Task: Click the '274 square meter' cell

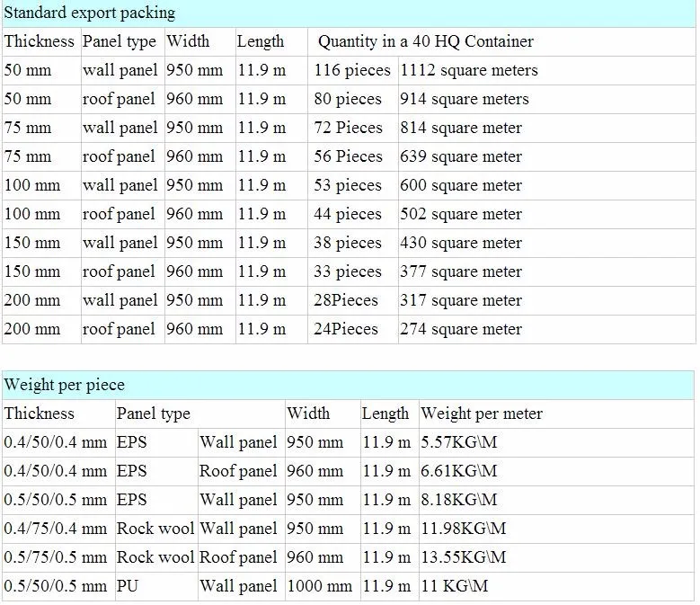Action: 461,329
